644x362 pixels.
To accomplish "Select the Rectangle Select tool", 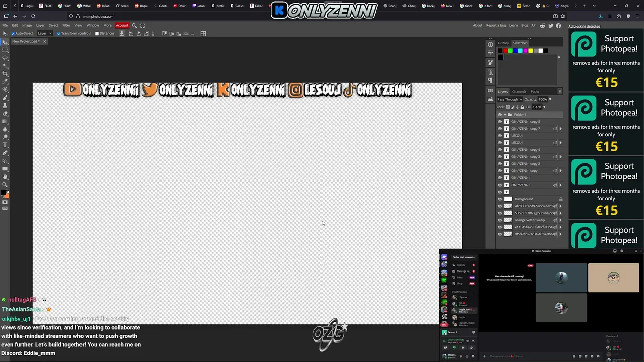I will 5,50.
